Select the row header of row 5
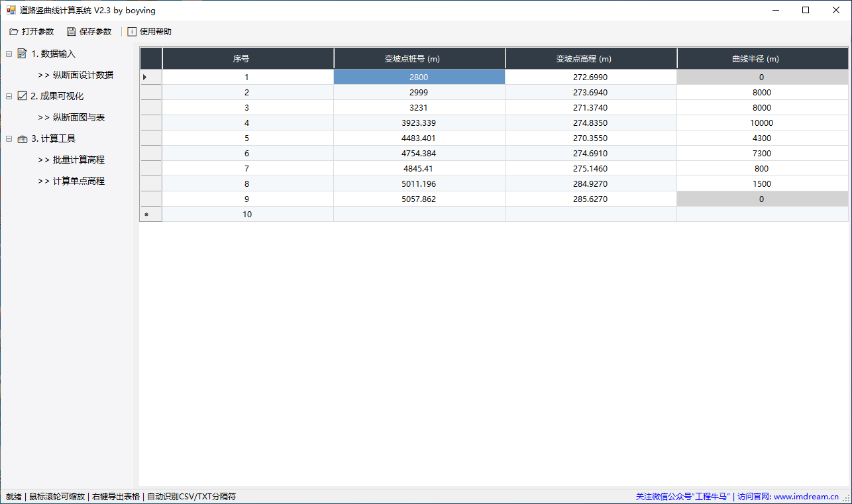852x504 pixels. coord(150,138)
